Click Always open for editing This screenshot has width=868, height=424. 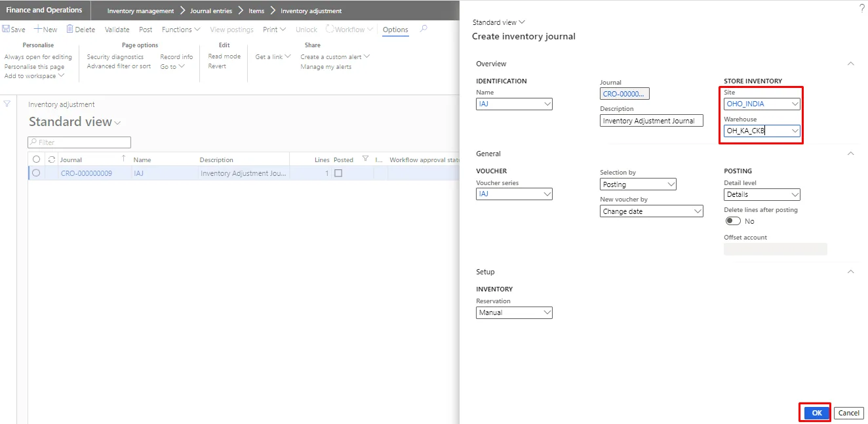pos(38,57)
